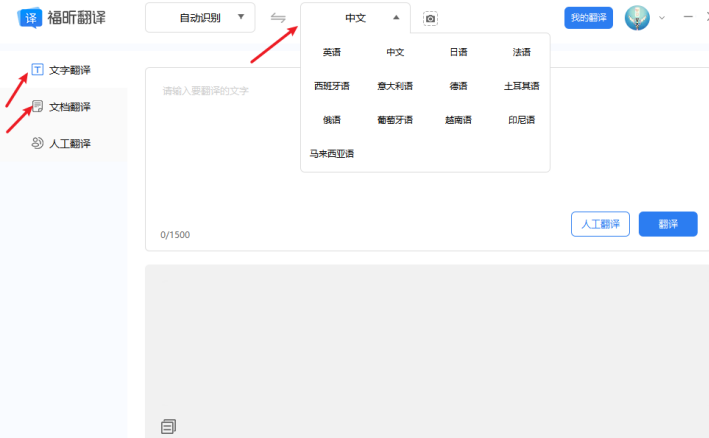
Task: Click the outlined 人工翻译 button
Action: click(600, 224)
